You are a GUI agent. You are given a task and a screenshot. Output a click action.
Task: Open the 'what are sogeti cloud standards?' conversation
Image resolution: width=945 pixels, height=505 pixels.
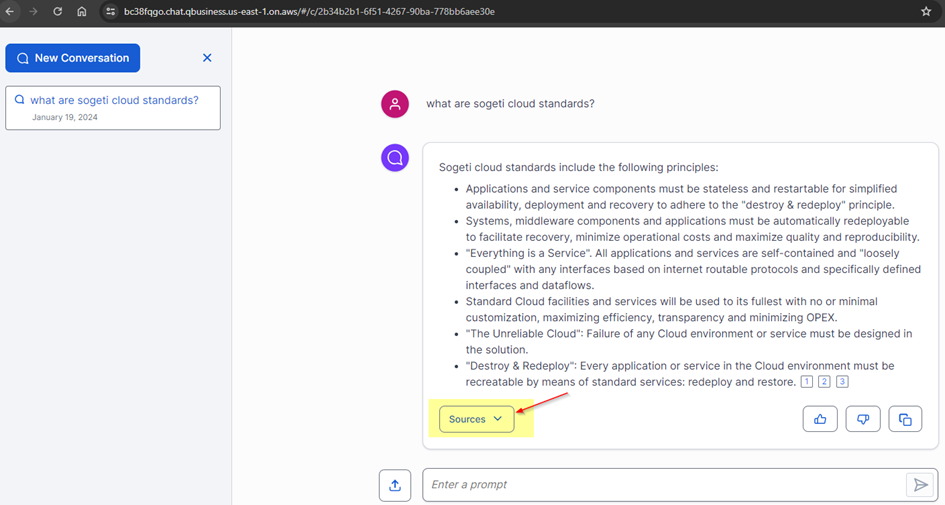click(113, 108)
